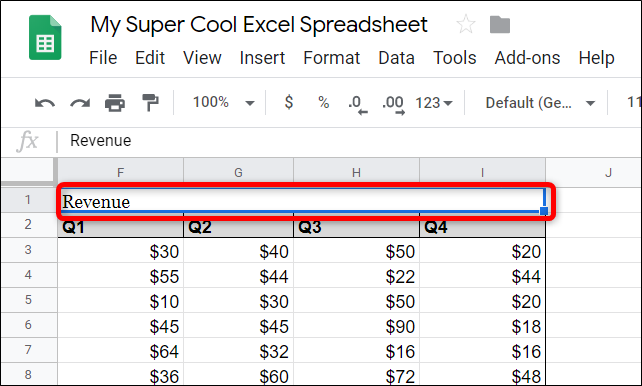This screenshot has height=386, width=642.
Task: Select row 3 header
Action: 28,250
